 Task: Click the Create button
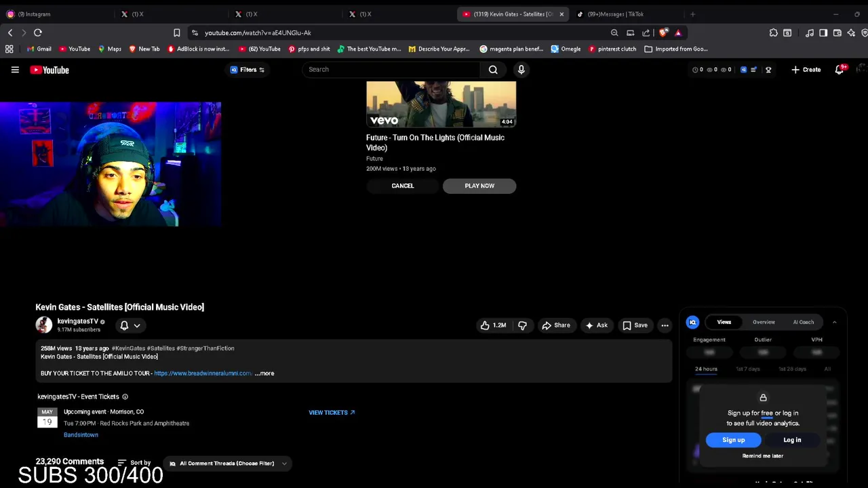pos(806,70)
